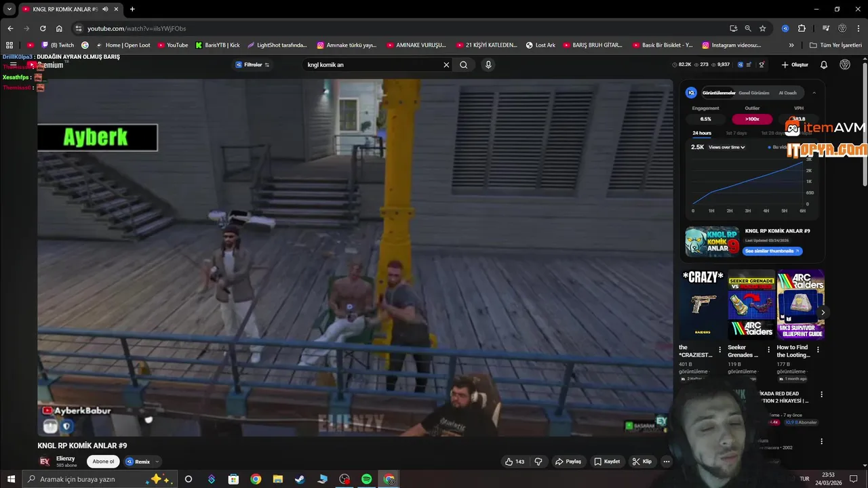Click the YouTube voice search microphone icon
This screenshot has width=868, height=488.
488,65
